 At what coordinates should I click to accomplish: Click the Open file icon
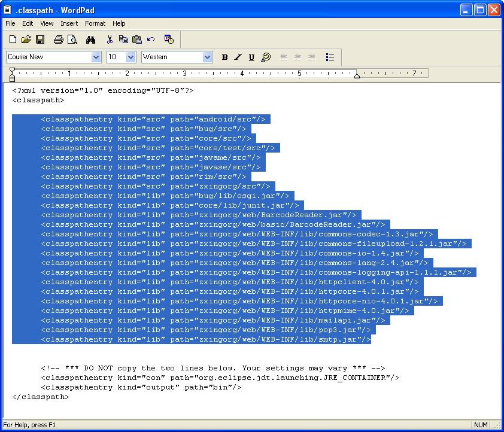point(26,39)
